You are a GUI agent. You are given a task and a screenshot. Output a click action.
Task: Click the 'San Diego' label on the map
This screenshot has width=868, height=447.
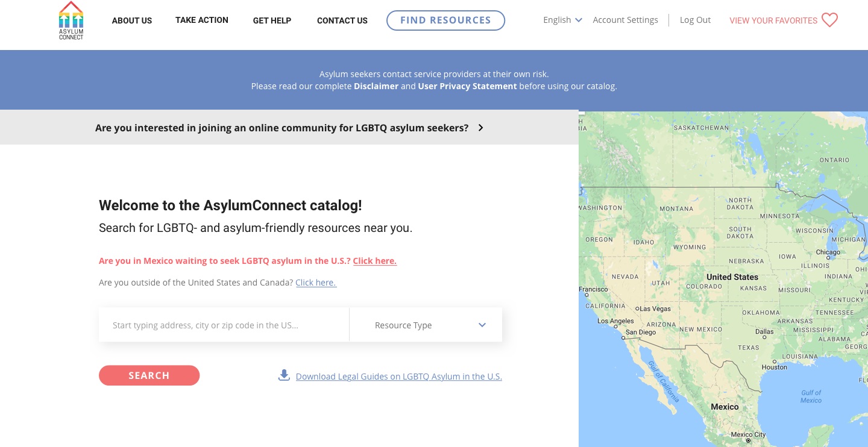[640, 332]
